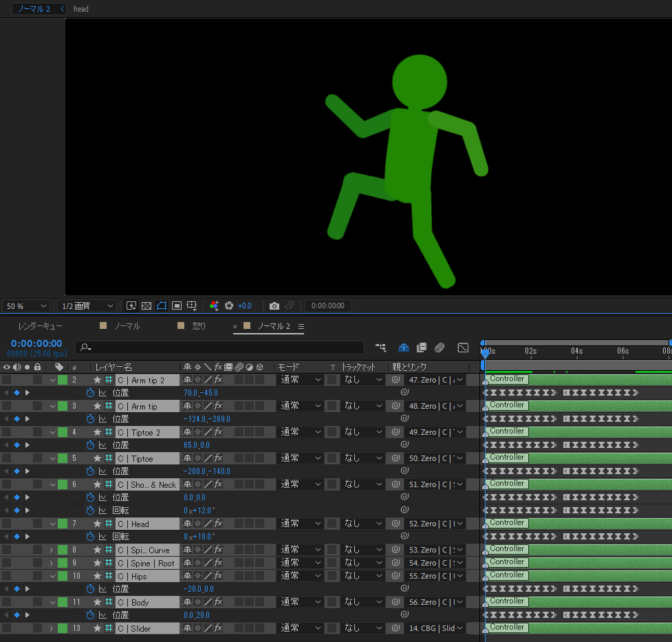Toggle position keyframe diamond for Arm tip
Viewport: 672px width, 642px height.
click(x=17, y=419)
